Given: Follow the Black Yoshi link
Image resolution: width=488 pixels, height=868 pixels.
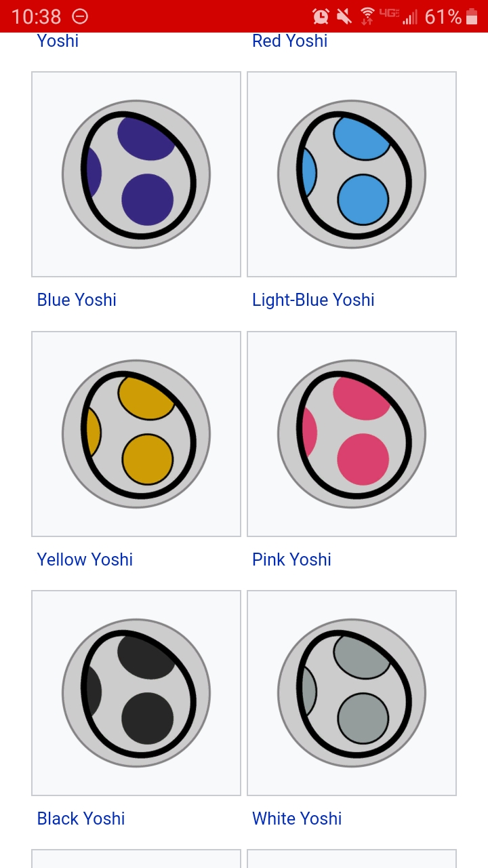Looking at the screenshot, I should pyautogui.click(x=81, y=818).
